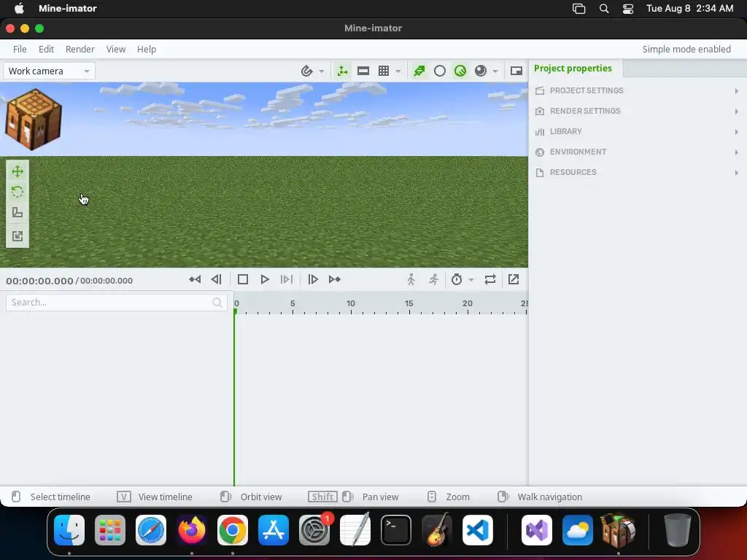The height and width of the screenshot is (560, 747).
Task: Open the Edit menu
Action: coord(46,49)
